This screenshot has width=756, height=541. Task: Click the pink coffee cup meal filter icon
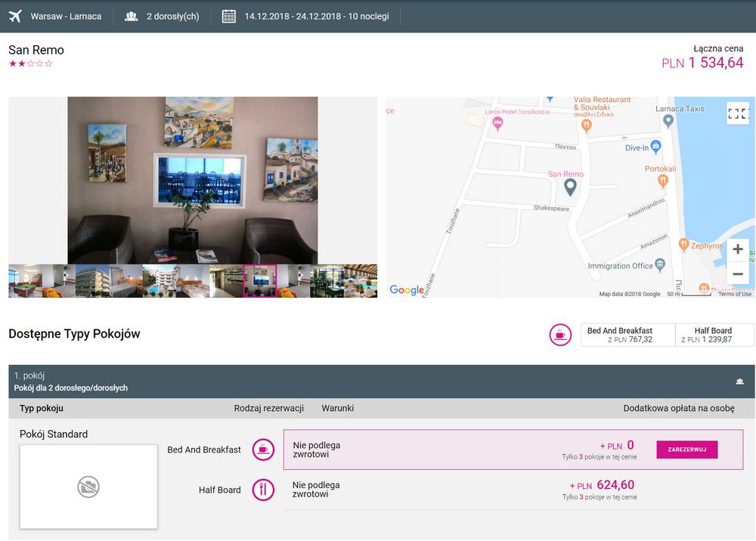click(x=560, y=335)
